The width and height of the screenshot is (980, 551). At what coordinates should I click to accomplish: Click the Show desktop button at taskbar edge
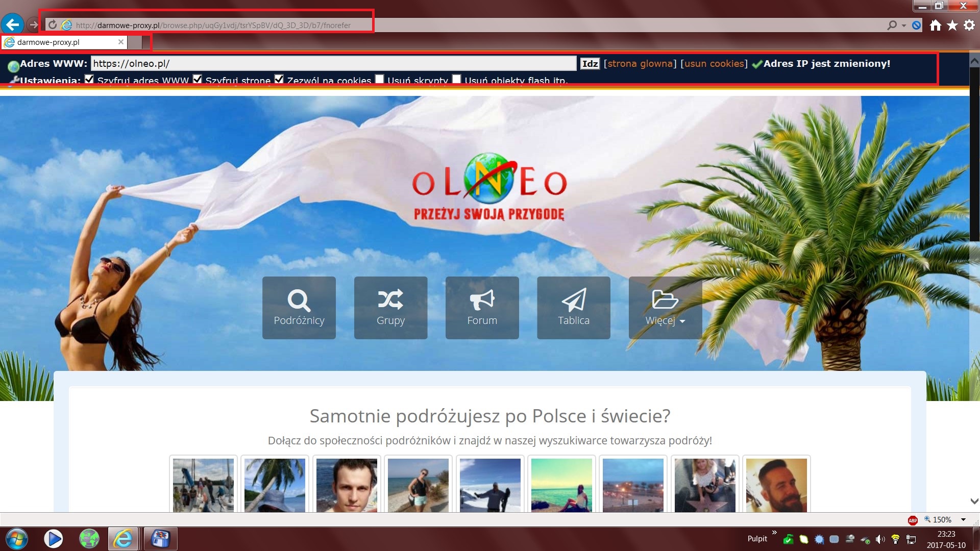pyautogui.click(x=976, y=539)
